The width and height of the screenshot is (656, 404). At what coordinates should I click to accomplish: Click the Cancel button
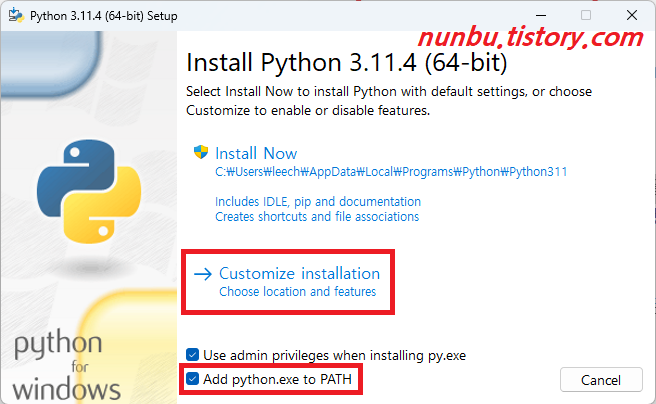click(x=601, y=380)
